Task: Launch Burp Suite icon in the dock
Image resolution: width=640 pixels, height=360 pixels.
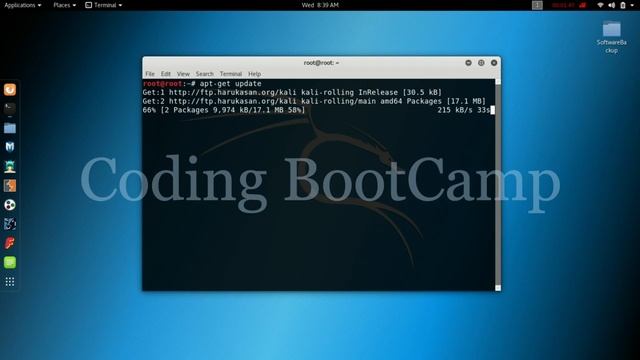Action: pyautogui.click(x=10, y=186)
